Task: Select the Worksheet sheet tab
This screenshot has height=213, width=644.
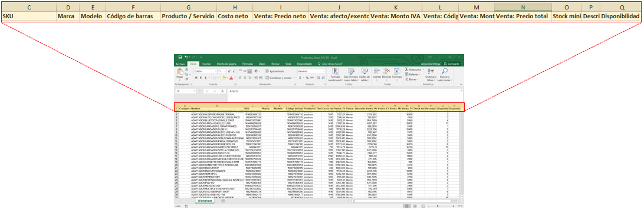Action: pyautogui.click(x=205, y=201)
